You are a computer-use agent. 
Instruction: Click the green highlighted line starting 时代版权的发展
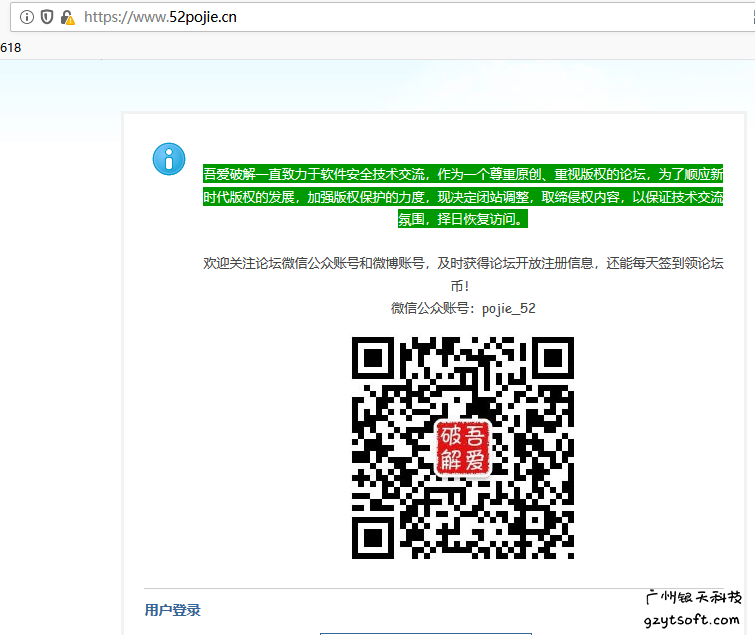click(463, 196)
